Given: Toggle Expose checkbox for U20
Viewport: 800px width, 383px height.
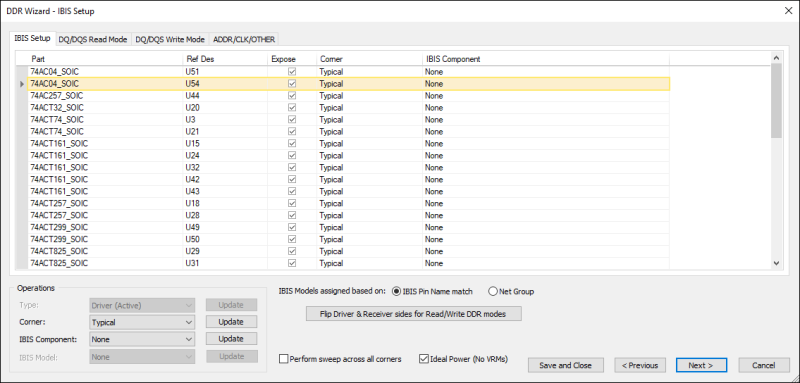Looking at the screenshot, I should [x=292, y=108].
